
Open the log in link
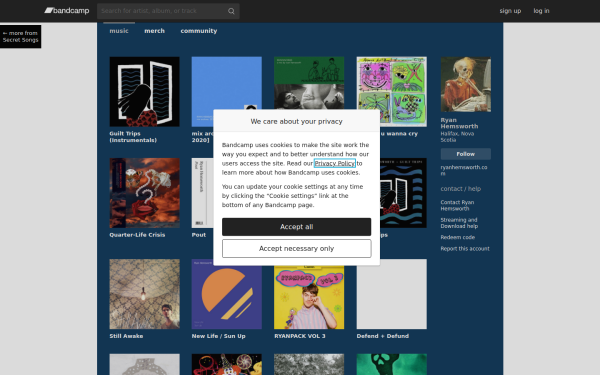[541, 11]
